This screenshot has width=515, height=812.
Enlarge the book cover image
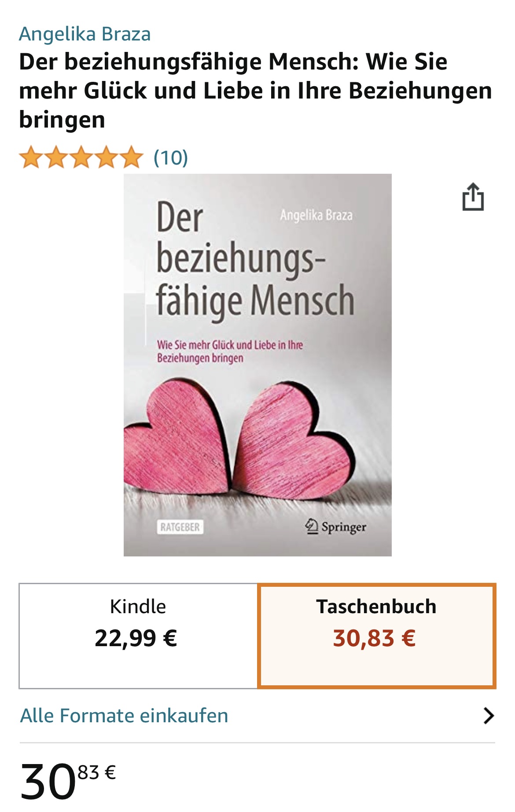(x=257, y=365)
